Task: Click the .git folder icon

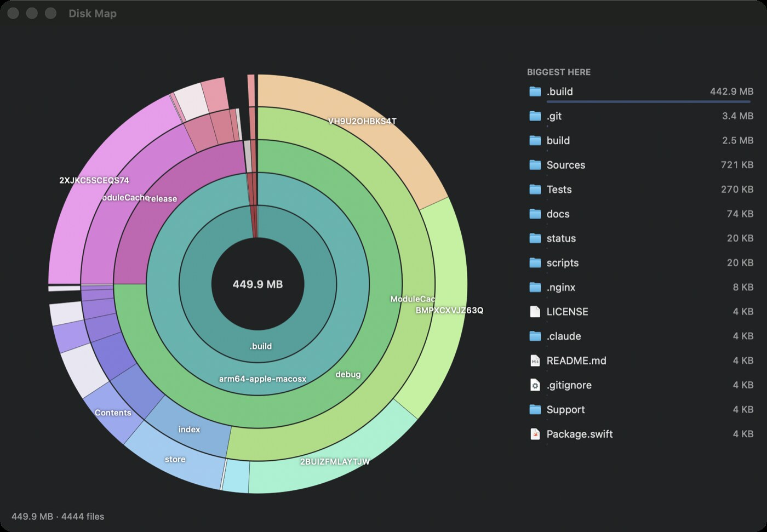Action: coord(535,116)
